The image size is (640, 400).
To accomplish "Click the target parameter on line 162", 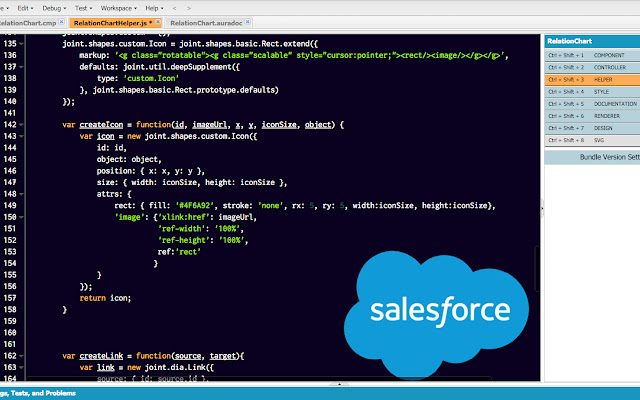I will coord(223,356).
